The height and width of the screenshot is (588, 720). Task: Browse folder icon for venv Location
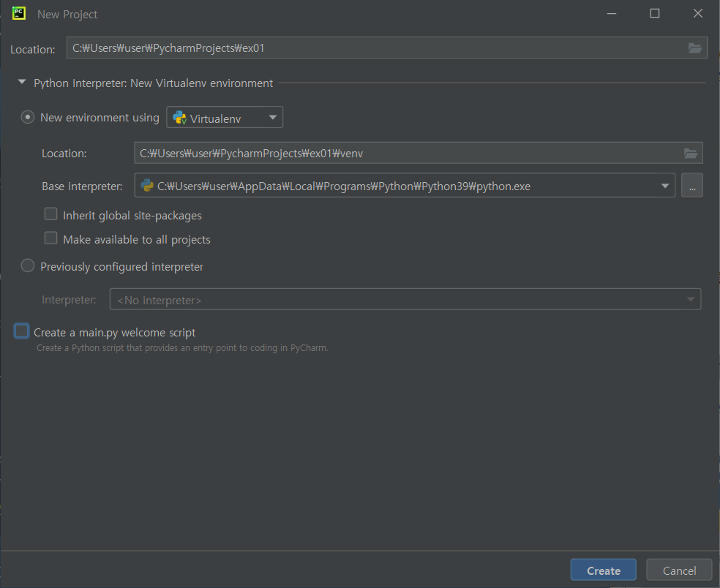tap(691, 154)
